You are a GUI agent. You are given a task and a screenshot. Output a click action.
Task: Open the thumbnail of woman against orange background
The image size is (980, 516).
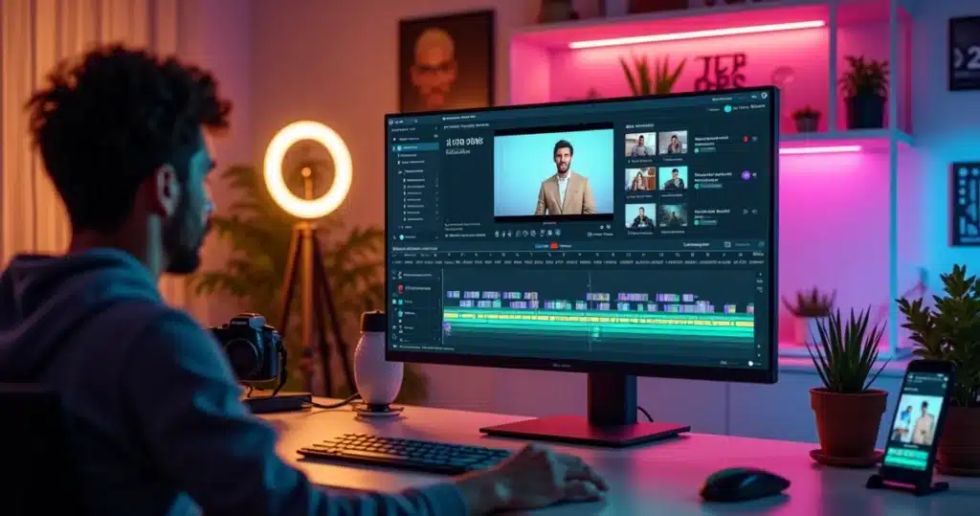click(640, 180)
